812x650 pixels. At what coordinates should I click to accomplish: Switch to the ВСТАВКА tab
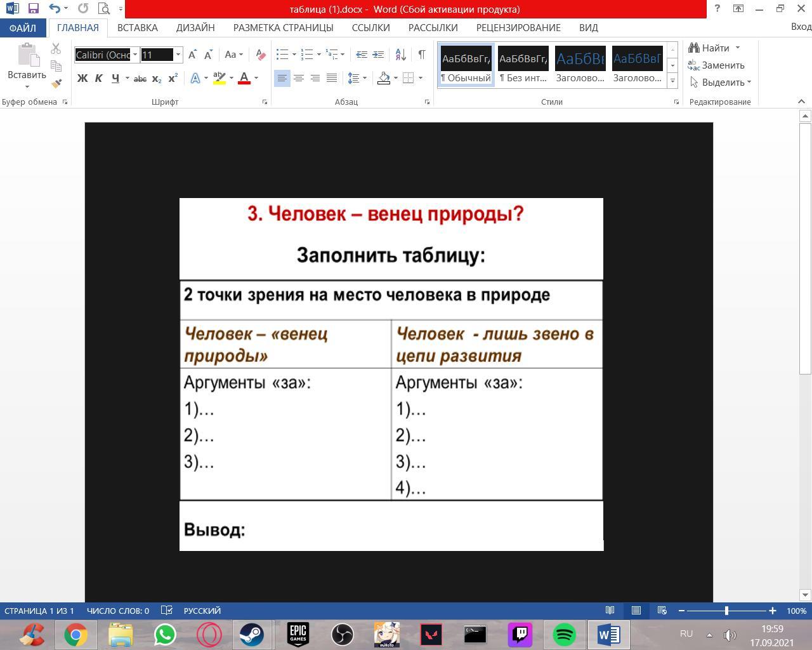point(137,27)
